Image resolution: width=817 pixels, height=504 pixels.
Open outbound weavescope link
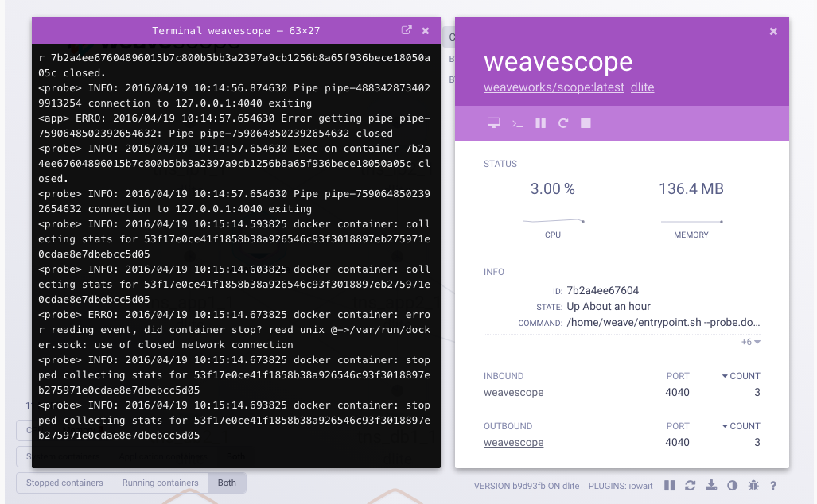pos(514,443)
